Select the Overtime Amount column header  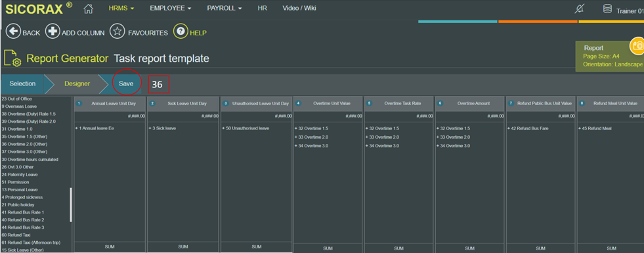(469, 104)
